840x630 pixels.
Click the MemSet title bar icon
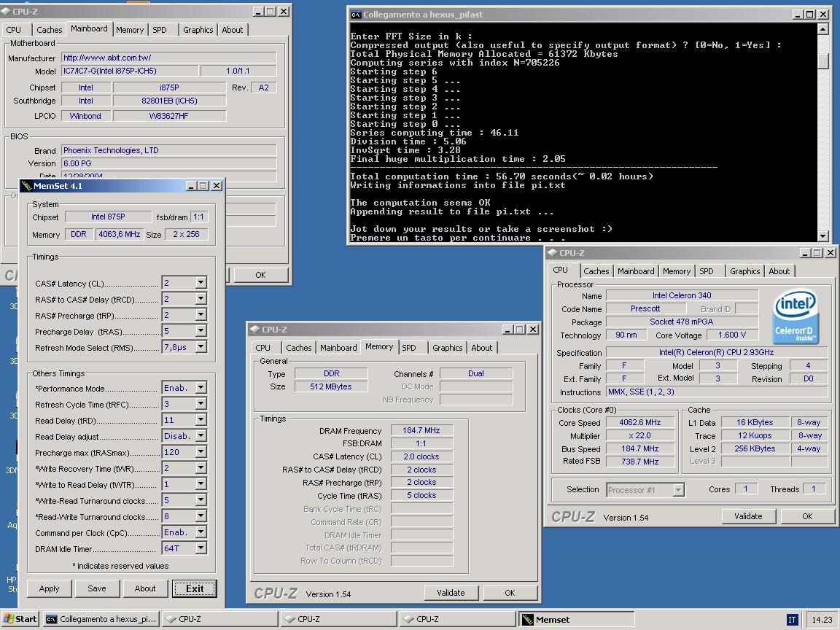pyautogui.click(x=27, y=186)
